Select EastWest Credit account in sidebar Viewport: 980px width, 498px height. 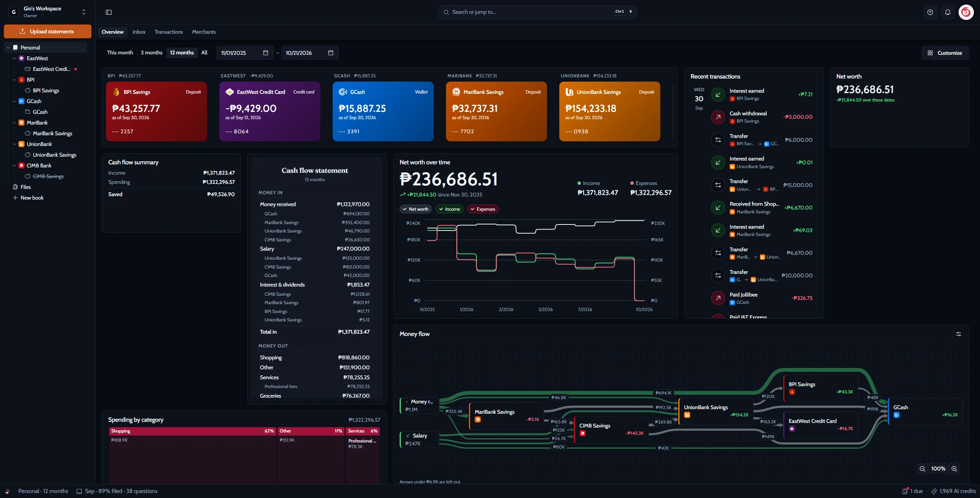point(51,69)
